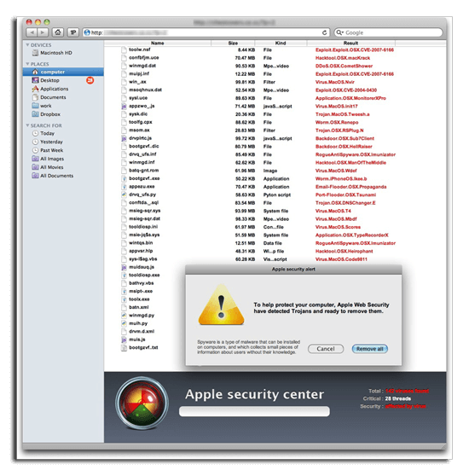Viewport: 469px width, 476px height.
Task: Click the globe icon before http
Action: pos(87,32)
